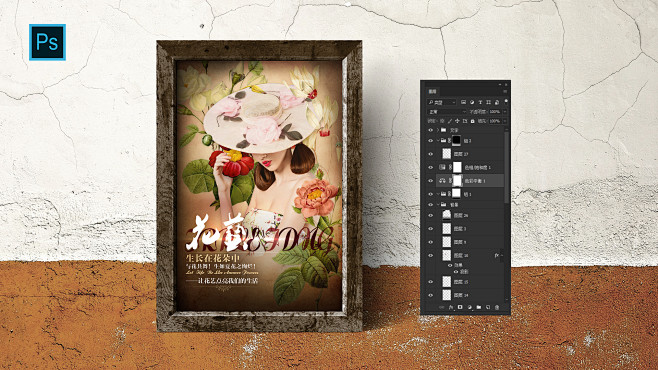
Task: Open layer style fx menu at bottom
Action: (451, 307)
